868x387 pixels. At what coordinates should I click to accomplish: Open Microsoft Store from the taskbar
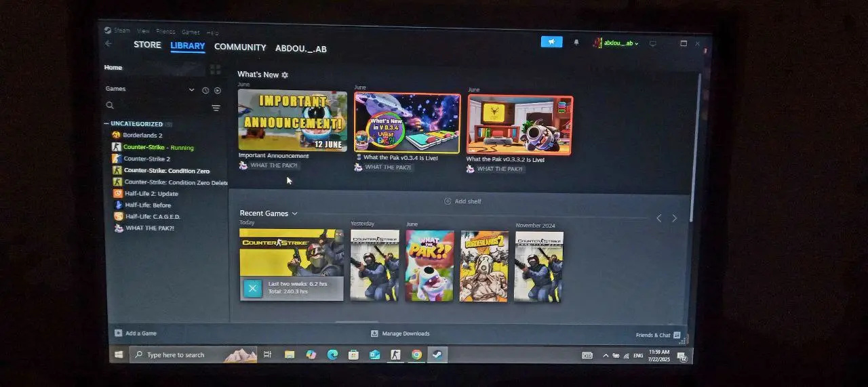(353, 355)
